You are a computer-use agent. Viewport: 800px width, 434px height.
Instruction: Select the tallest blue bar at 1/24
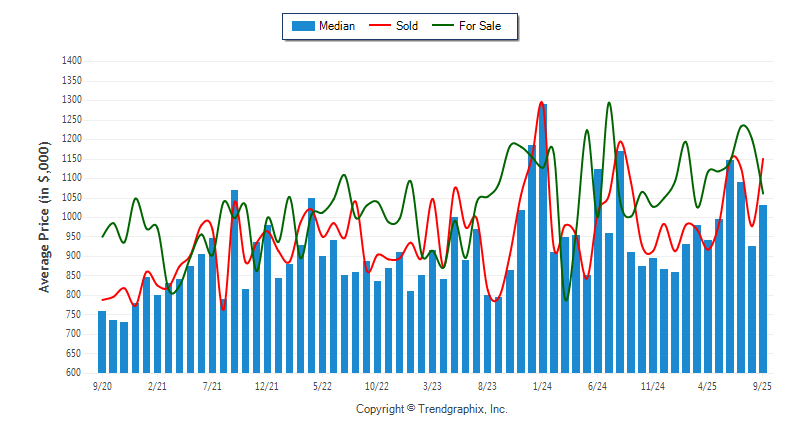tap(543, 238)
